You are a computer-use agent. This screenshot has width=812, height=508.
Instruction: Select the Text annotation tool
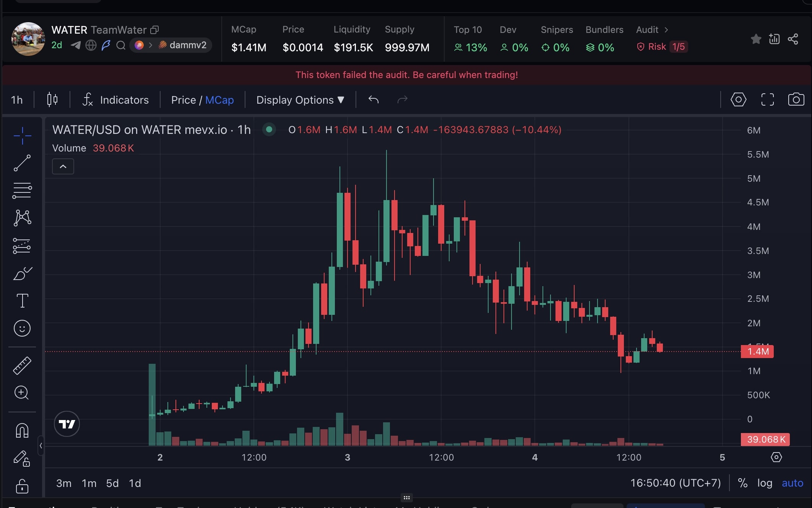point(22,301)
